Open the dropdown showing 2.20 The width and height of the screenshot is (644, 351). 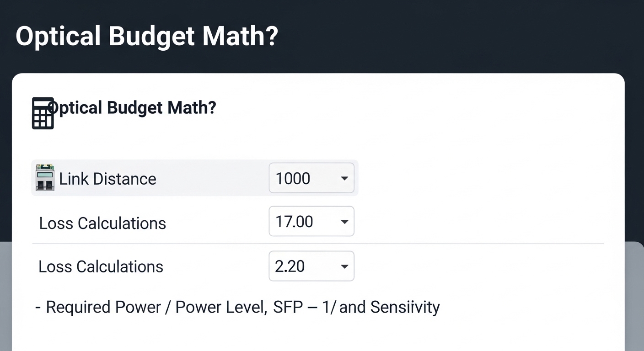click(x=311, y=266)
